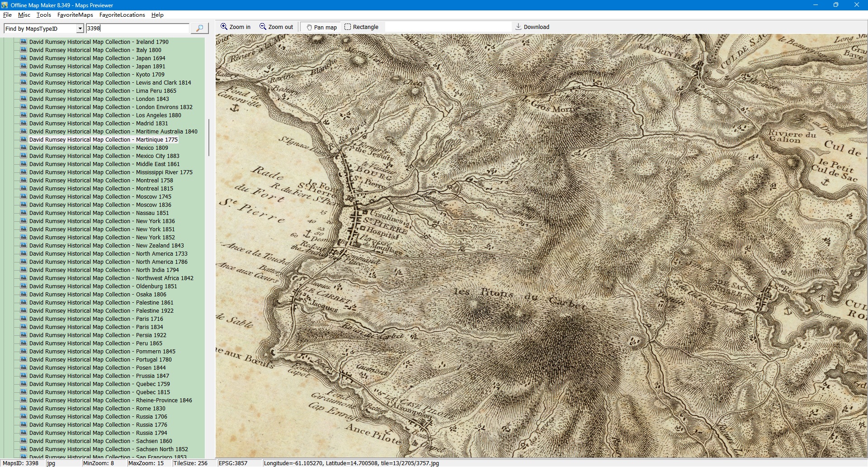868x467 pixels.
Task: Click the magnifier search button
Action: tap(199, 28)
